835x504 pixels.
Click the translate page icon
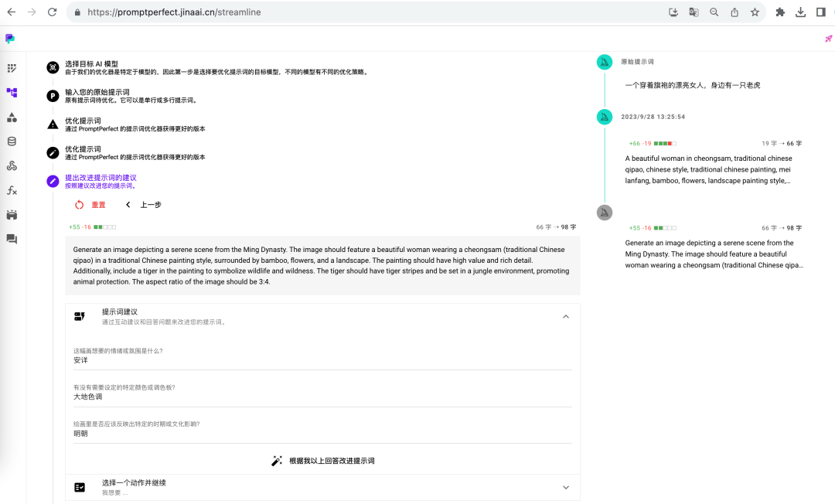click(x=694, y=12)
